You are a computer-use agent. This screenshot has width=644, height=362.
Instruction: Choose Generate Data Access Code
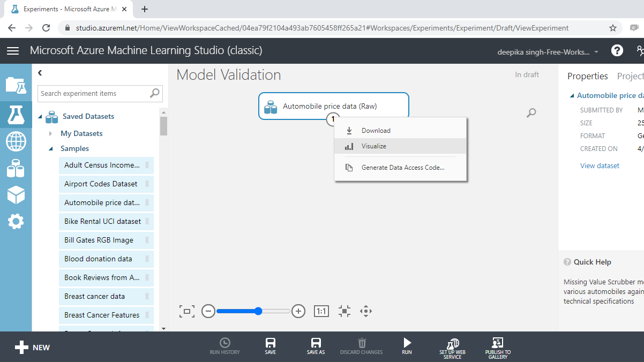[401, 168]
